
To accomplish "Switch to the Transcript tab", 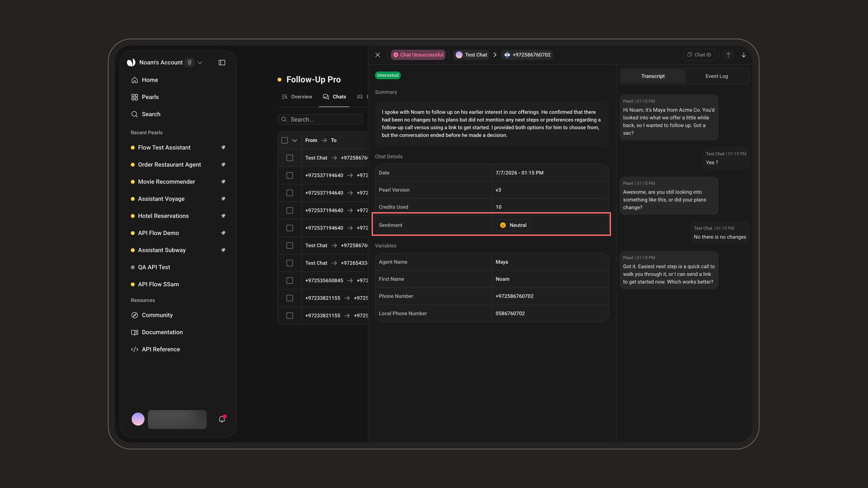I will (653, 76).
